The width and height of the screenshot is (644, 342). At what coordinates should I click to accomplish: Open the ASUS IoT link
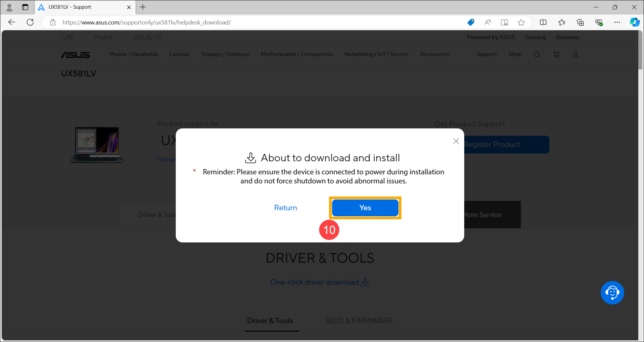click(x=148, y=37)
